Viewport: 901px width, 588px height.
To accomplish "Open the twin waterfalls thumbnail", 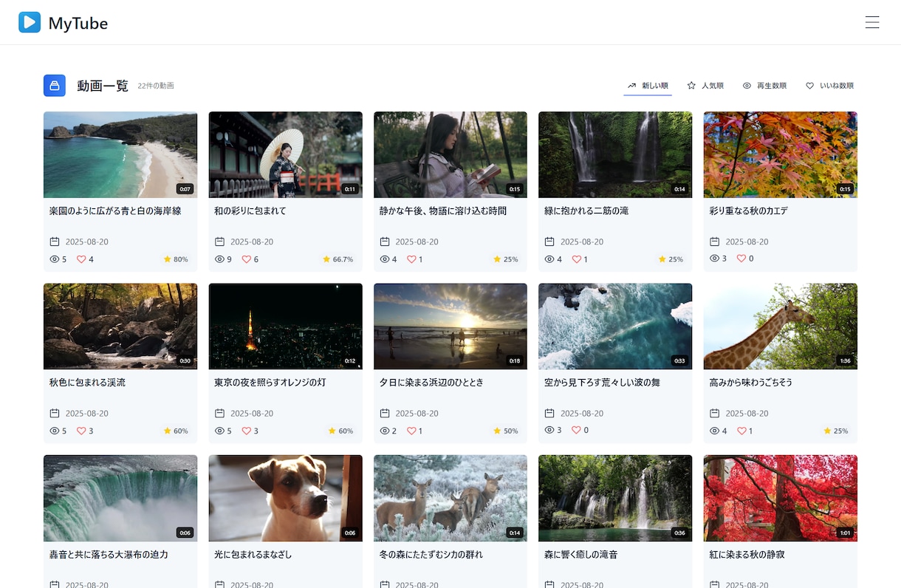I will pyautogui.click(x=615, y=154).
